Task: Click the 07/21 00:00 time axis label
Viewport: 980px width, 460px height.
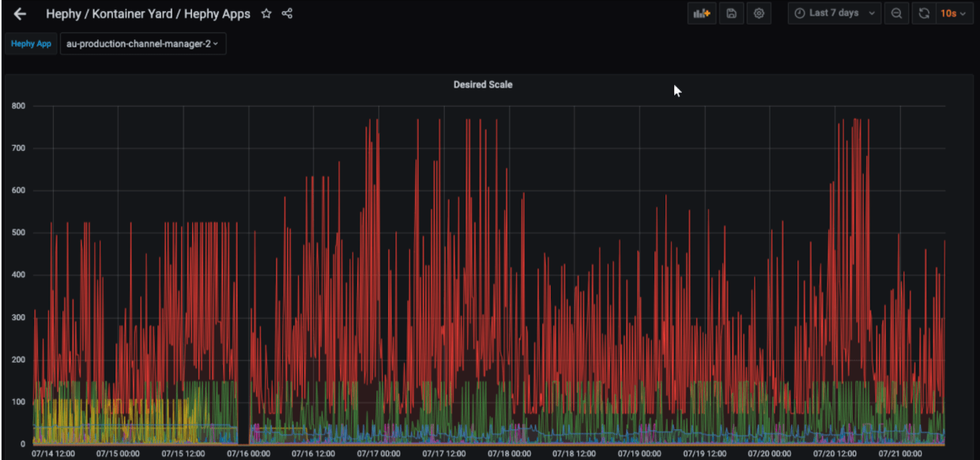Action: [x=901, y=454]
